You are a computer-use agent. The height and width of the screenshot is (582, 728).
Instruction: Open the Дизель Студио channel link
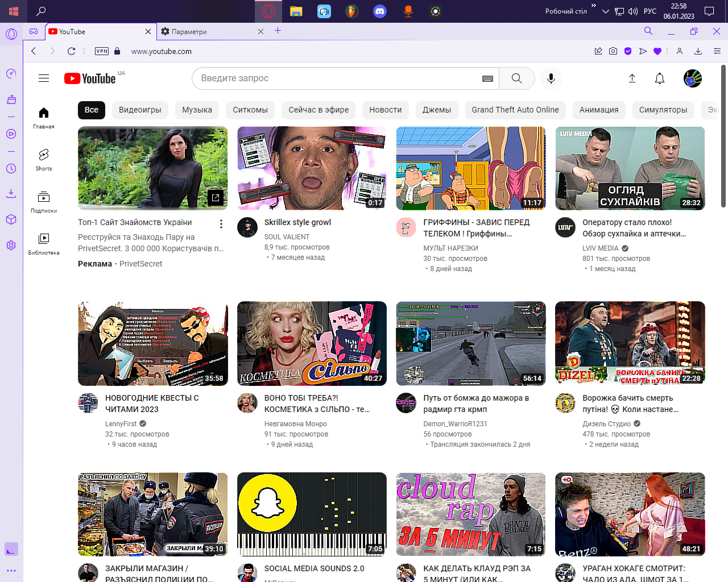point(607,424)
